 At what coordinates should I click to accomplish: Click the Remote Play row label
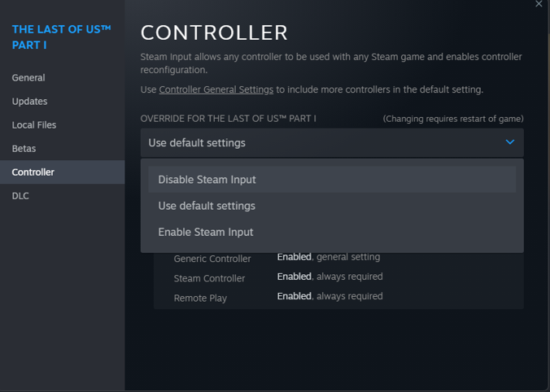[x=200, y=298]
